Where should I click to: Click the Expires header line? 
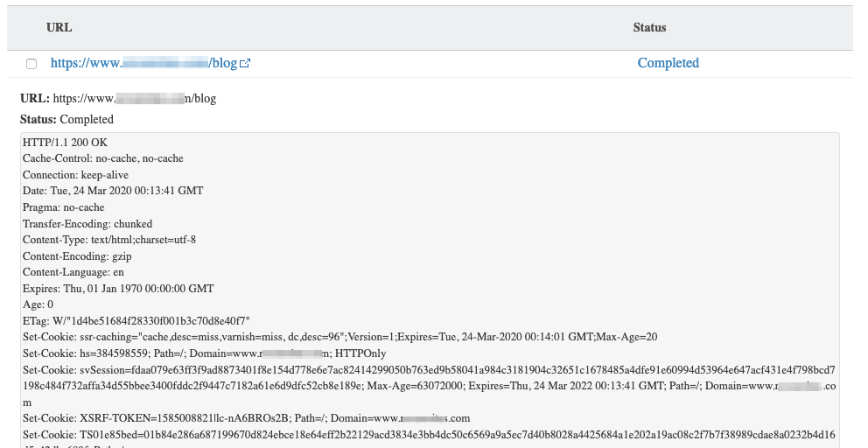[117, 289]
